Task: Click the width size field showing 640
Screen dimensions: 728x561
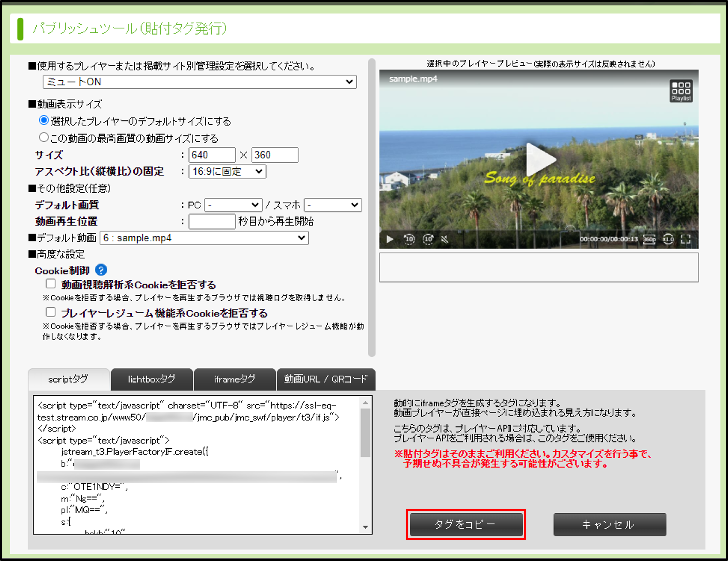Action: 212,155
